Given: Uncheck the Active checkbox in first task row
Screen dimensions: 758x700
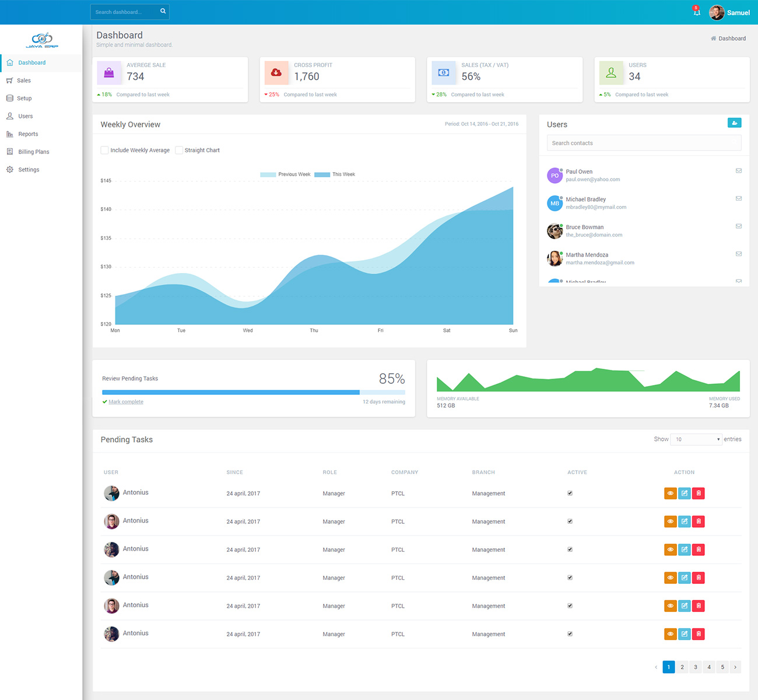Looking at the screenshot, I should [x=570, y=494].
